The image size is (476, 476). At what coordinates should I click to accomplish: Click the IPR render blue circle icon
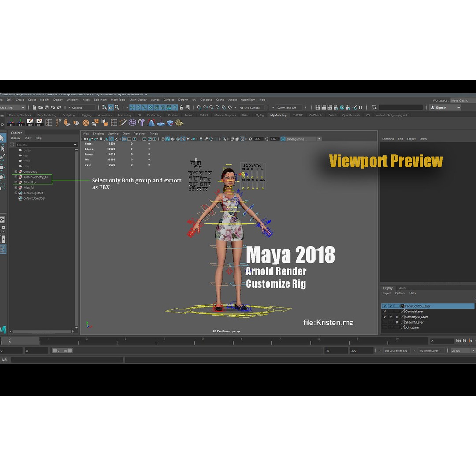(x=342, y=108)
